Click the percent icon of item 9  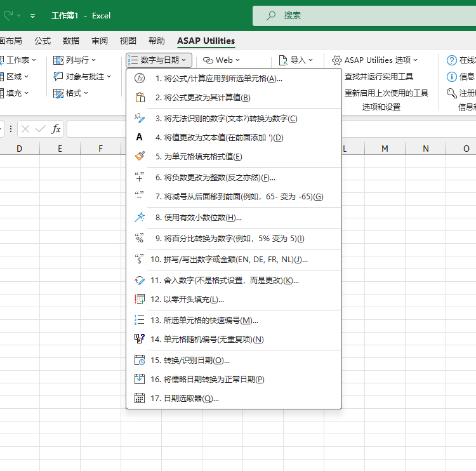pyautogui.click(x=140, y=238)
